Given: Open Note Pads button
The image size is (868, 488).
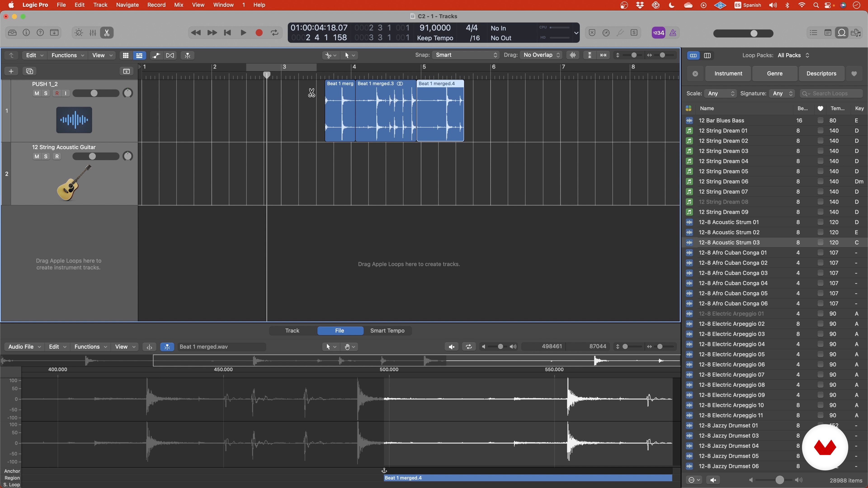Looking at the screenshot, I should click(828, 33).
